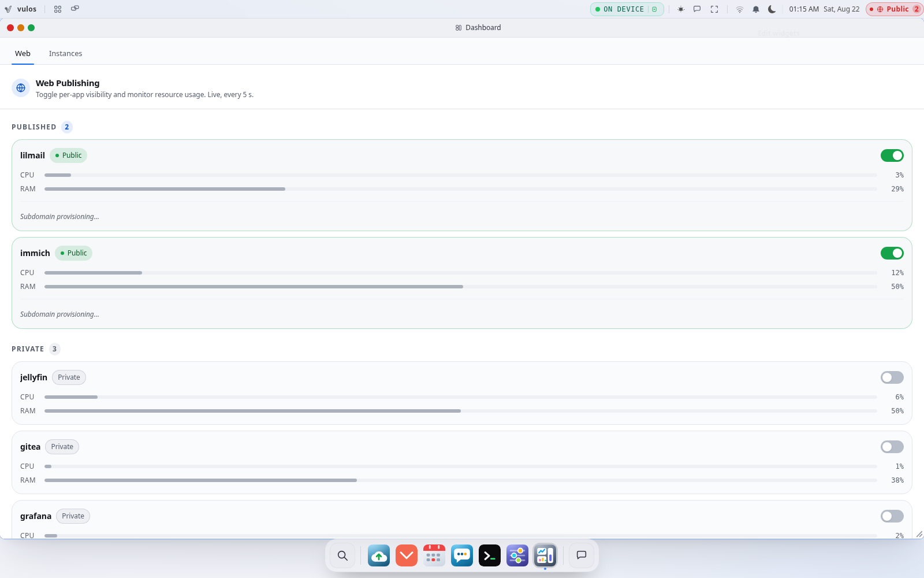Select the Web tab
924x578 pixels.
coord(23,54)
